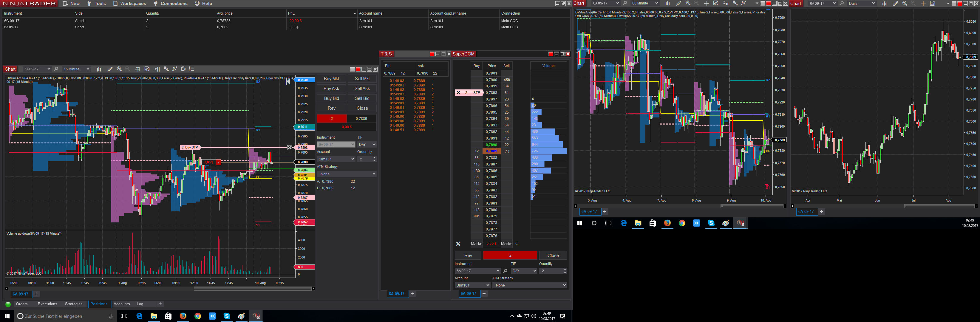980x322 pixels.
Task: Open the Workspaces menu
Action: point(129,3)
